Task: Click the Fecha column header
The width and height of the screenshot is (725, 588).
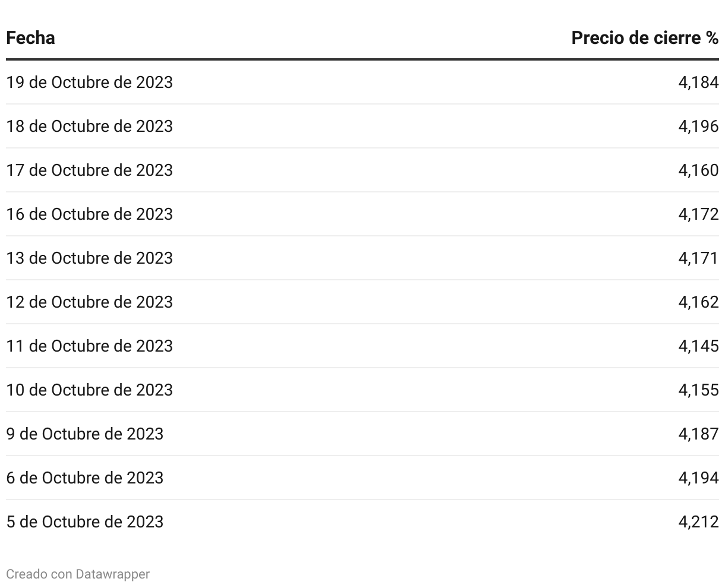Action: click(x=30, y=38)
